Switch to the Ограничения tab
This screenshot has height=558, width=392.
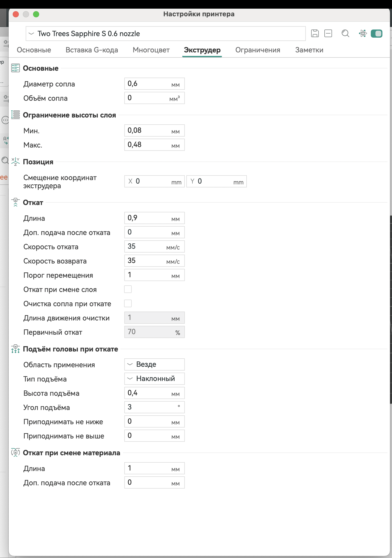[x=258, y=50]
